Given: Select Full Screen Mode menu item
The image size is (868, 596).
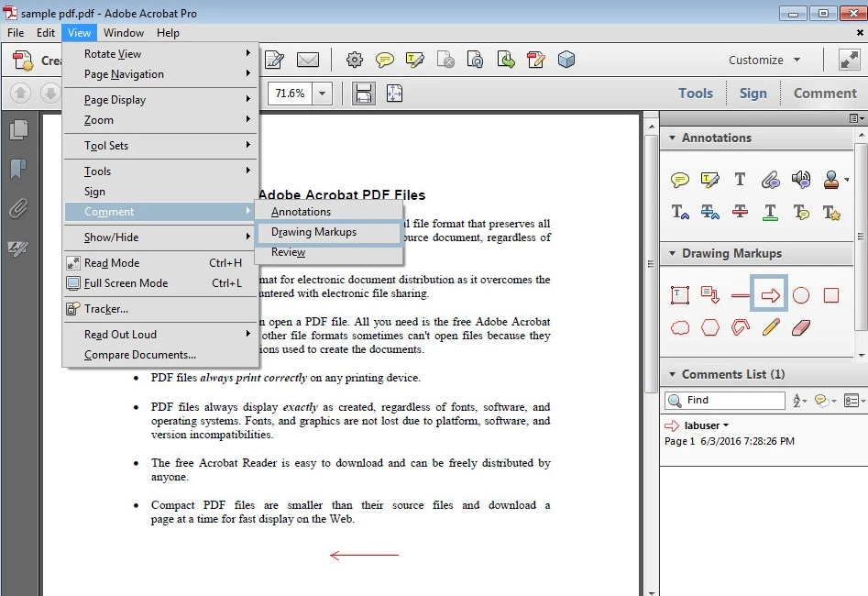Looking at the screenshot, I should (160, 283).
